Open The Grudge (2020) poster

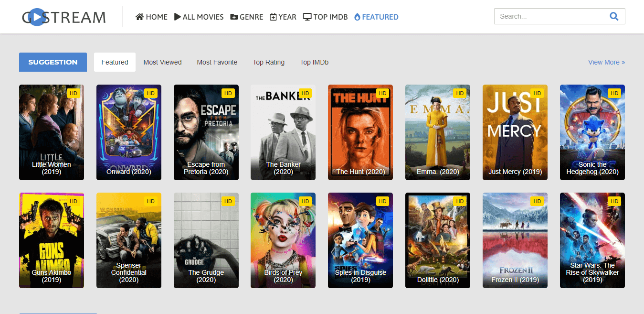(206, 240)
